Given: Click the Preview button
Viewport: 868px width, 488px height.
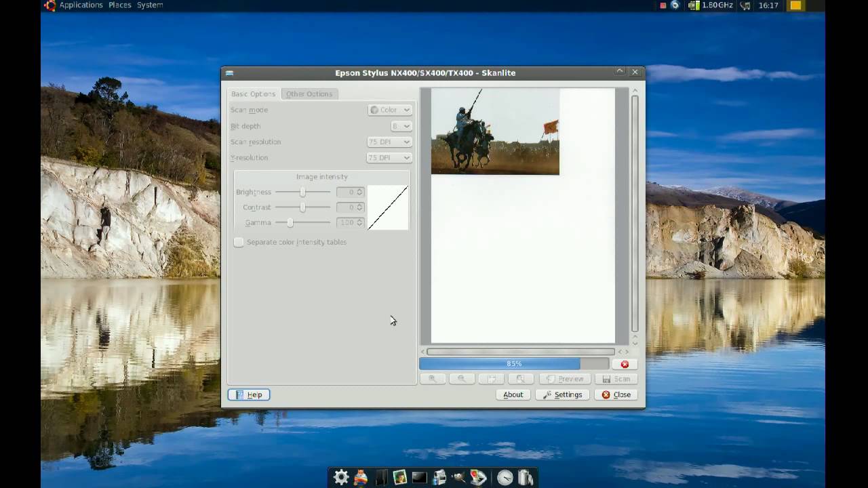Looking at the screenshot, I should 564,379.
